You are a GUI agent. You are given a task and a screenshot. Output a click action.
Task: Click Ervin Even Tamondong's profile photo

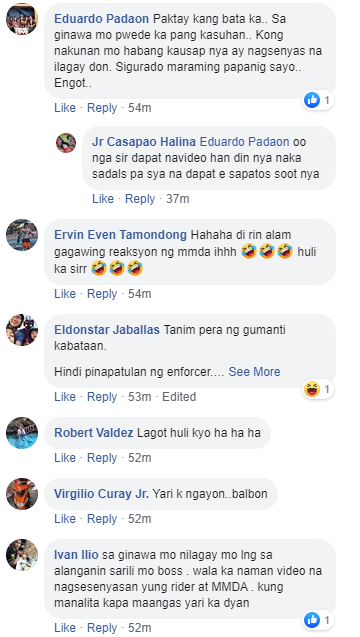coord(22,235)
